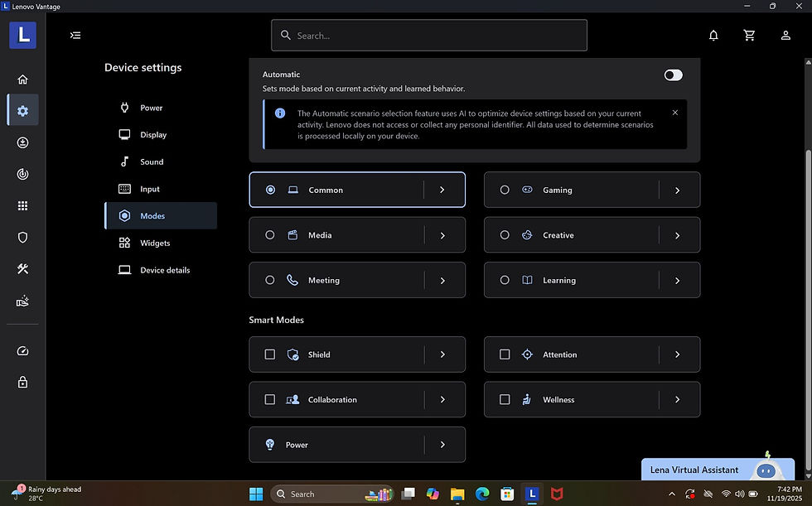Open the Device details menu item
The height and width of the screenshot is (506, 812).
pos(161,270)
